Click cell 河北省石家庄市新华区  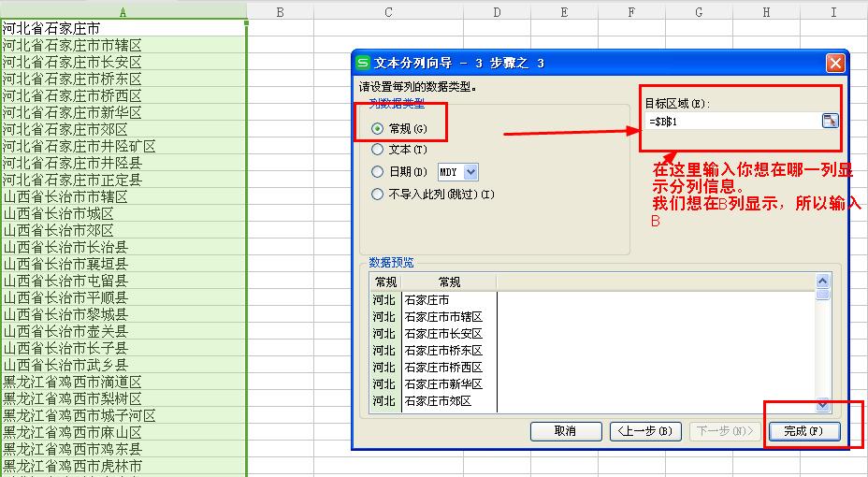click(x=123, y=112)
